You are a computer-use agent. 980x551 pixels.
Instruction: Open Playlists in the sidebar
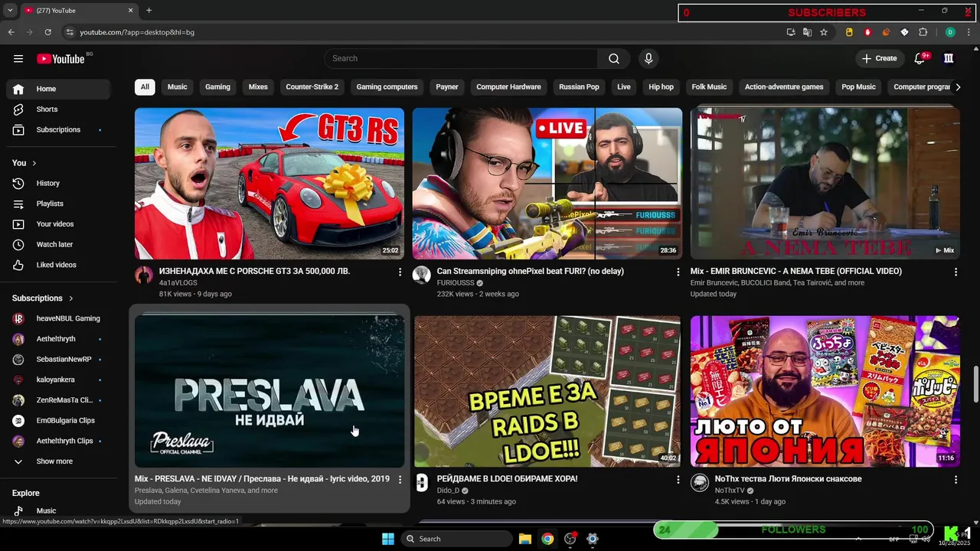pyautogui.click(x=58, y=204)
